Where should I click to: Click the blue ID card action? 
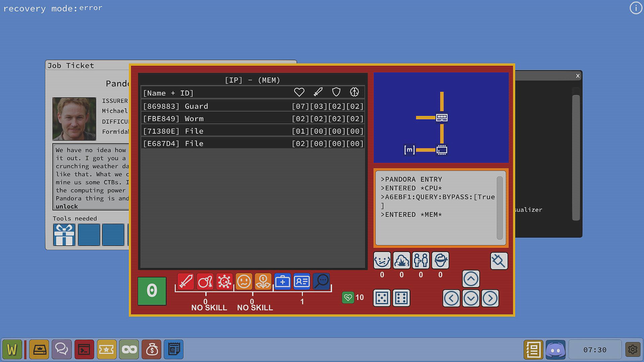pos(302,282)
